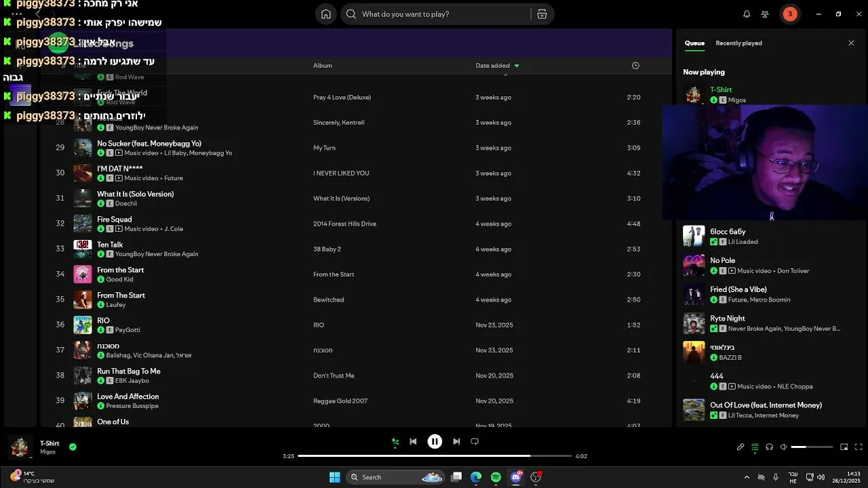Sort by Date added arrow
This screenshot has width=868, height=488.
click(517, 66)
